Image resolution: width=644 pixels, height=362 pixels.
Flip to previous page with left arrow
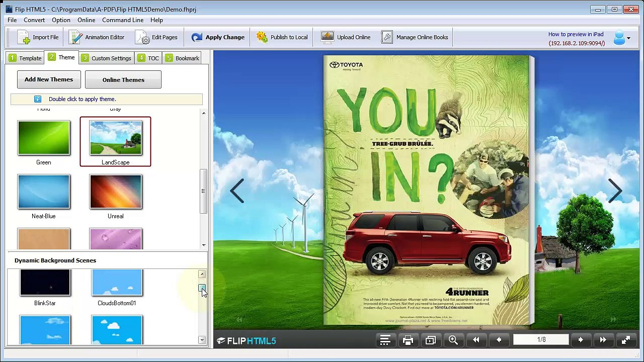coord(237,191)
